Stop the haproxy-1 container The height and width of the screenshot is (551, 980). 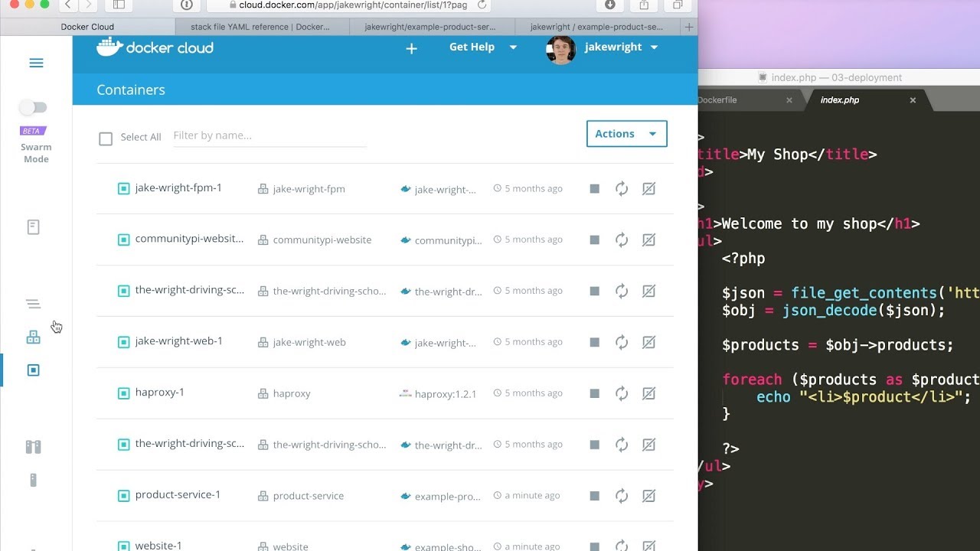point(594,394)
